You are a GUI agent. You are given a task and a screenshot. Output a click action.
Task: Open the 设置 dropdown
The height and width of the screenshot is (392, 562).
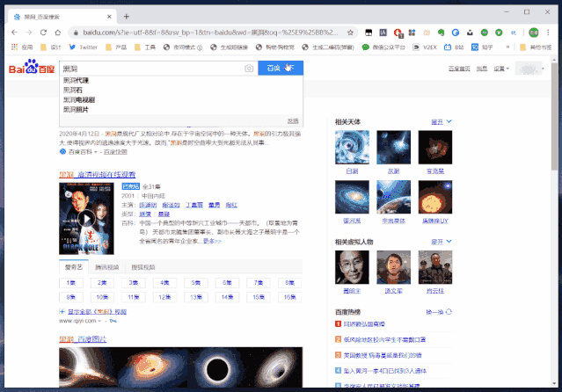[501, 69]
